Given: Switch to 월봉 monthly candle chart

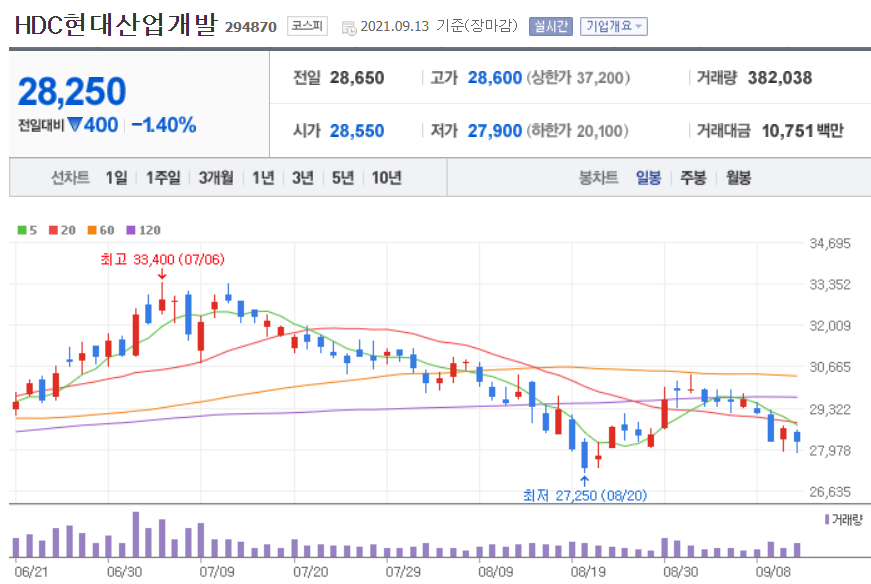Looking at the screenshot, I should tap(738, 178).
